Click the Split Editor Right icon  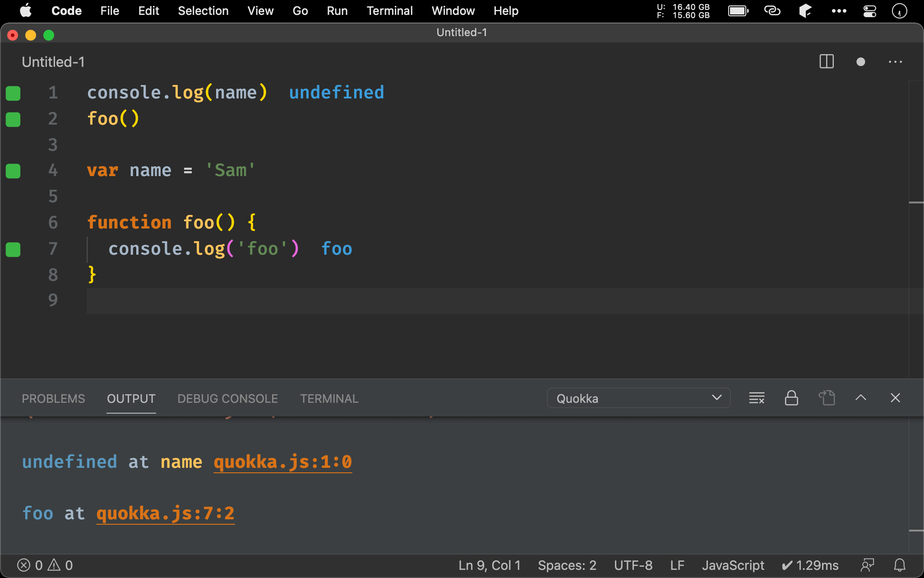826,61
